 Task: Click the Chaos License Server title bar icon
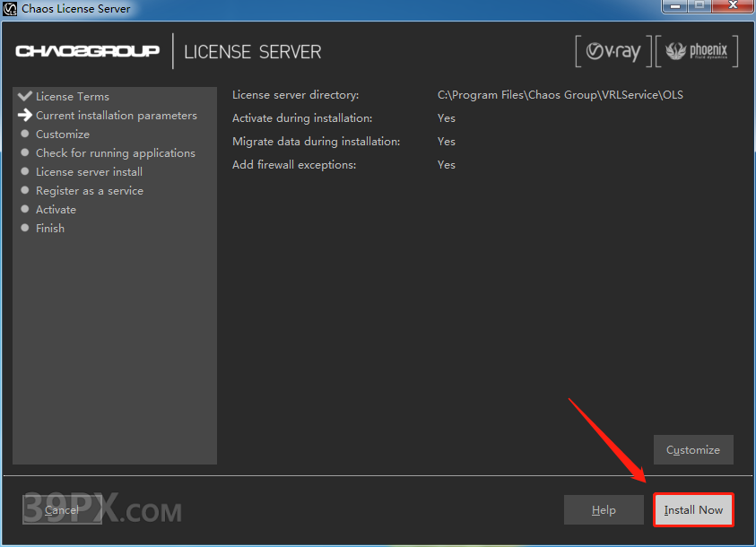[10, 9]
